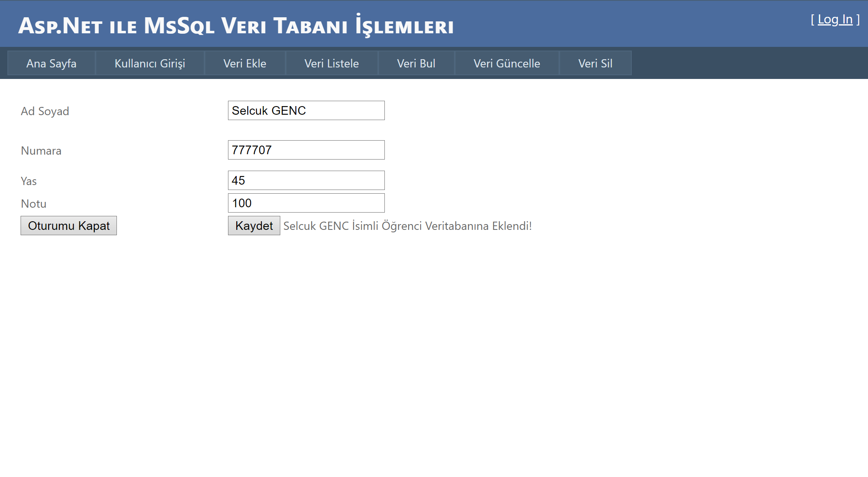Go to Kullanıcı Girişi page
Image resolution: width=868 pixels, height=477 pixels.
coord(150,63)
